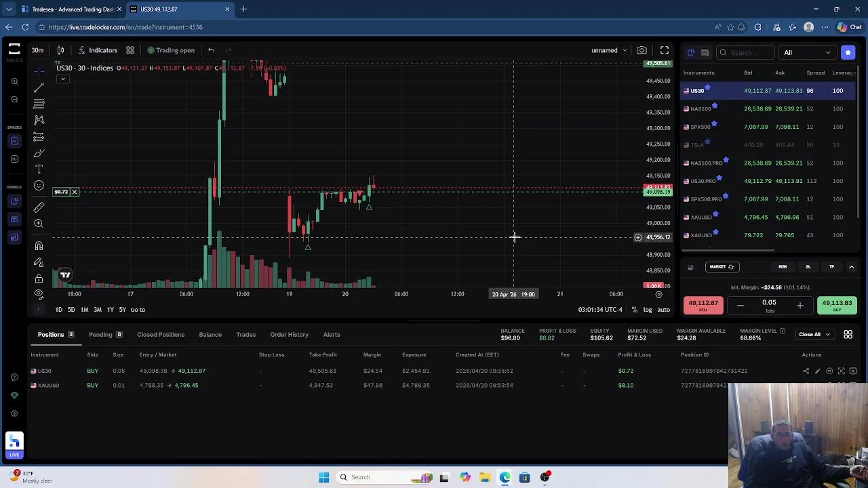868x488 pixels.
Task: Undo the last chart action
Action: coord(211,50)
